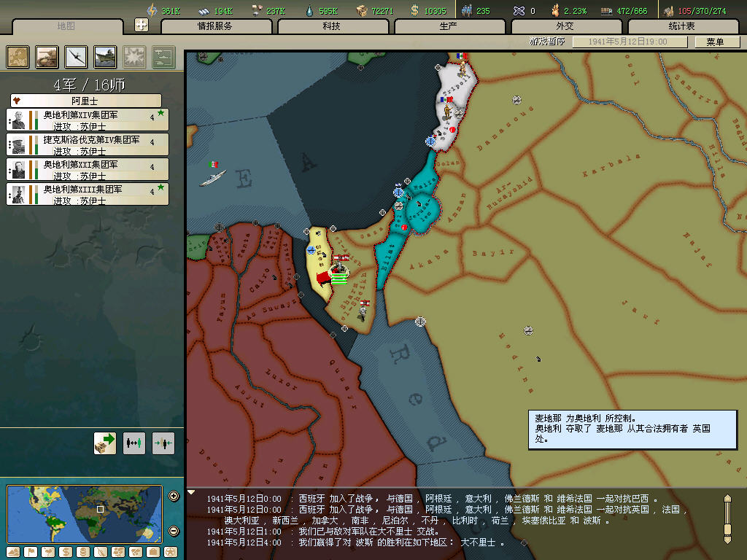The image size is (747, 560).
Task: Select the battleship naval units icon
Action: pyautogui.click(x=105, y=57)
